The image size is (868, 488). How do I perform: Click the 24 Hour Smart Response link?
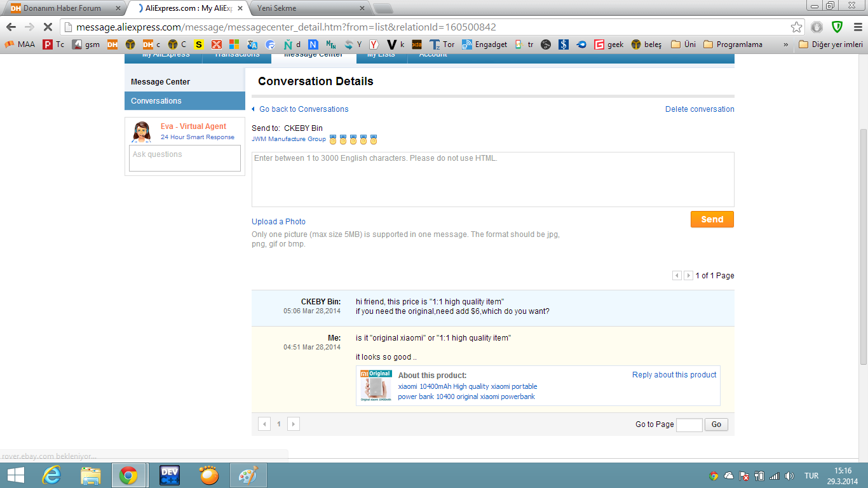click(198, 137)
